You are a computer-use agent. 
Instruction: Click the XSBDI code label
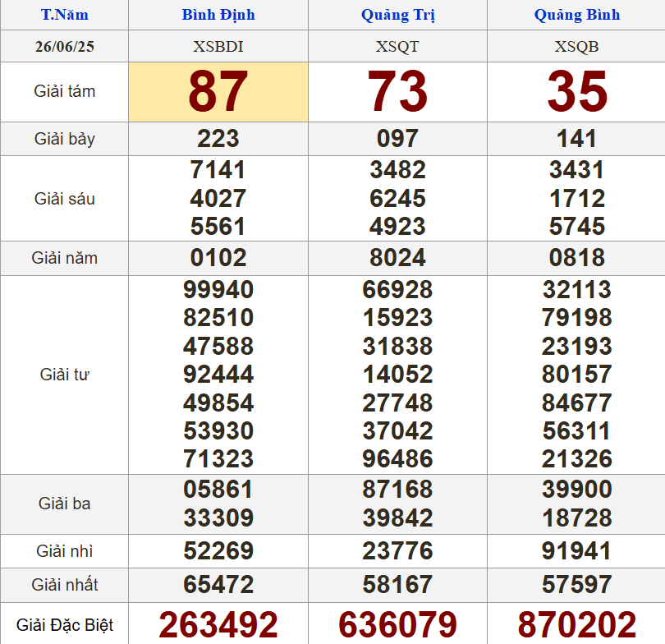218,47
